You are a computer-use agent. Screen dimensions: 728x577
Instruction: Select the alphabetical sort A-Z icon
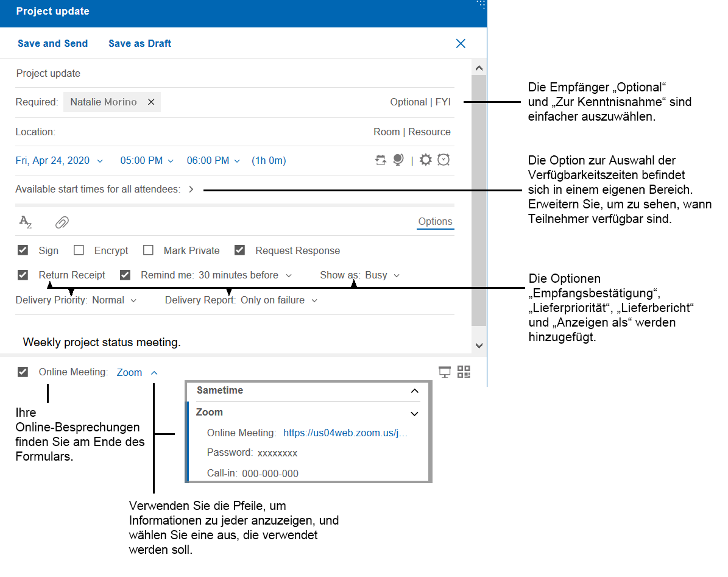(x=26, y=222)
